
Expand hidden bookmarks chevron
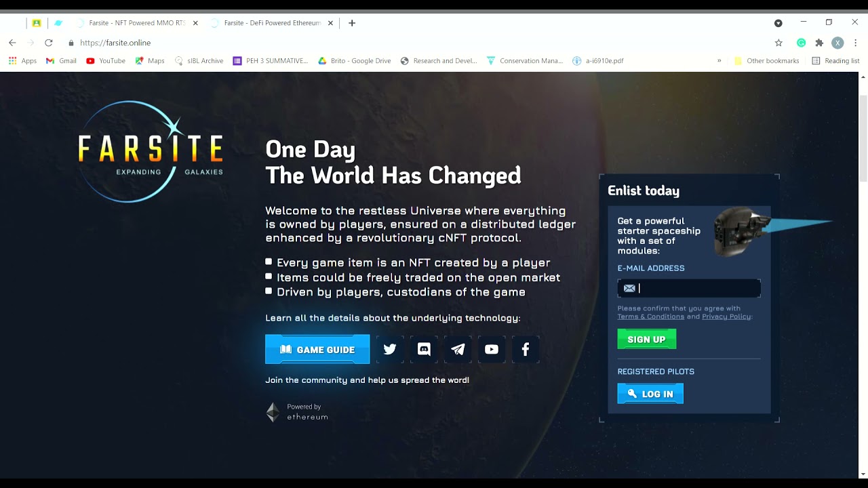(719, 60)
